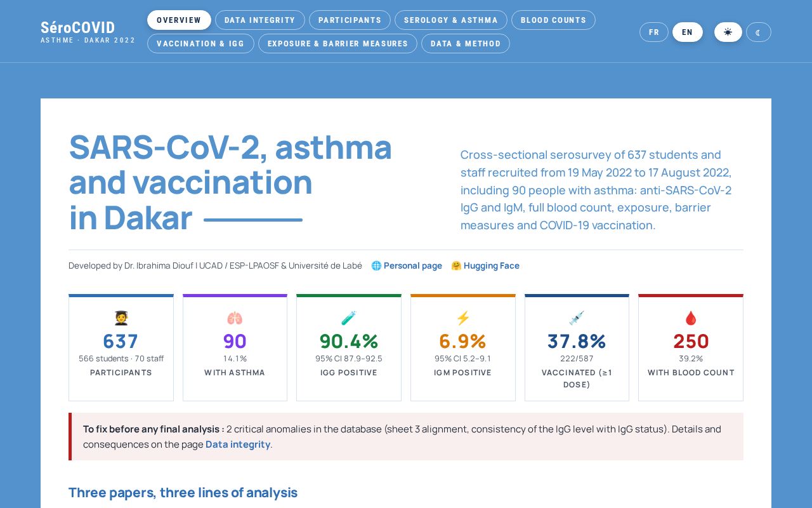Navigate to Vaccination & IgG tab

200,43
